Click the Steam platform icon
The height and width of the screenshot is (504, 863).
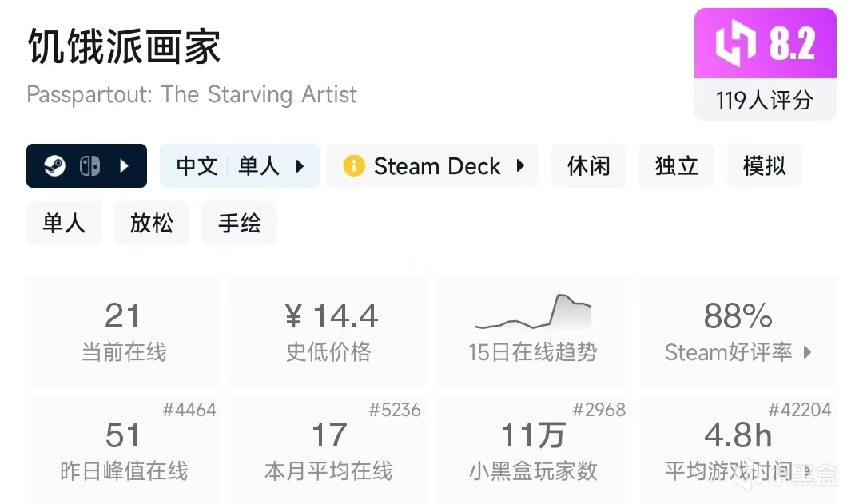[x=55, y=166]
